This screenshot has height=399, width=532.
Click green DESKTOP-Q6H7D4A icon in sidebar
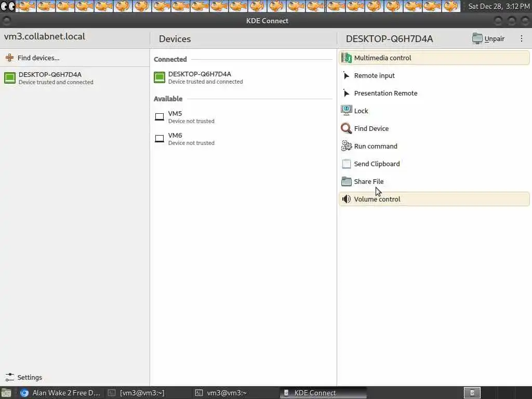pos(10,78)
